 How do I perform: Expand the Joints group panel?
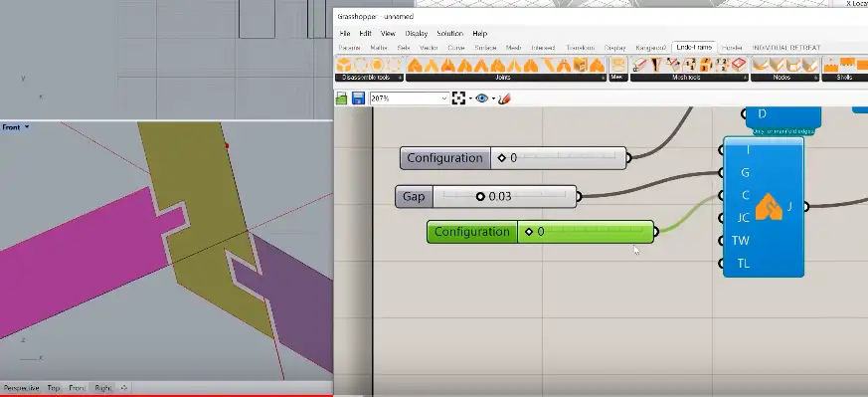tap(604, 78)
